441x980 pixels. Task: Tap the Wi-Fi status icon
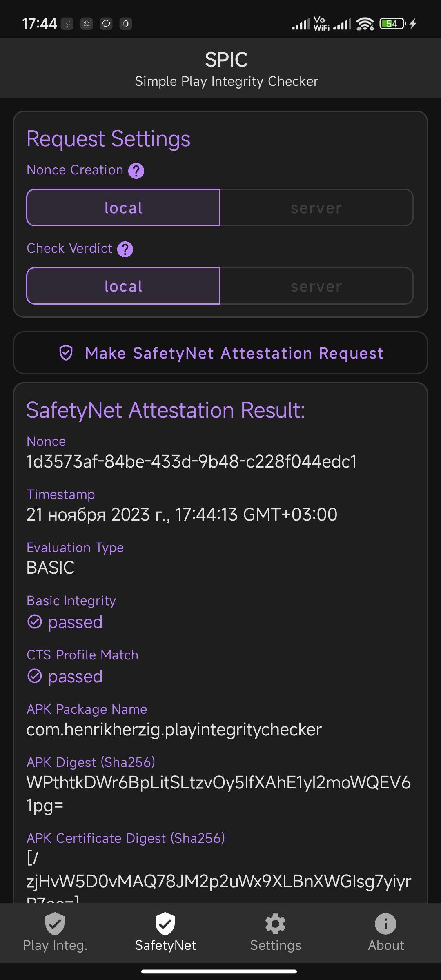point(365,24)
